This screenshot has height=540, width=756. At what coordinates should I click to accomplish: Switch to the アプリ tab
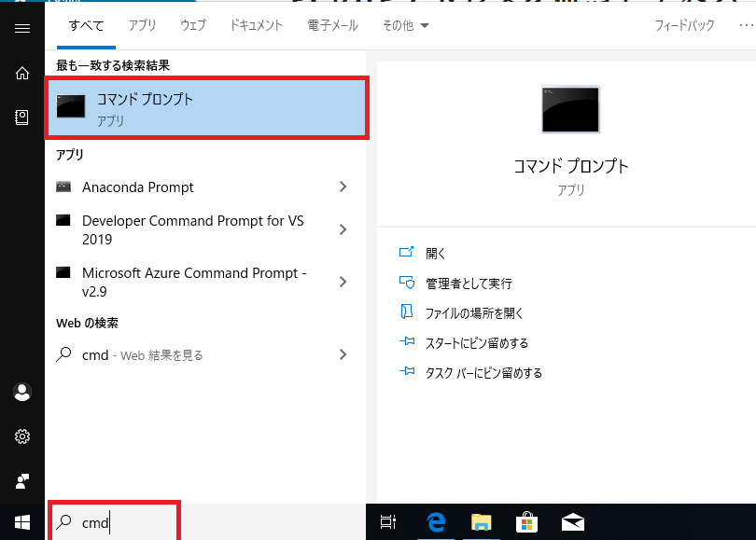[142, 25]
